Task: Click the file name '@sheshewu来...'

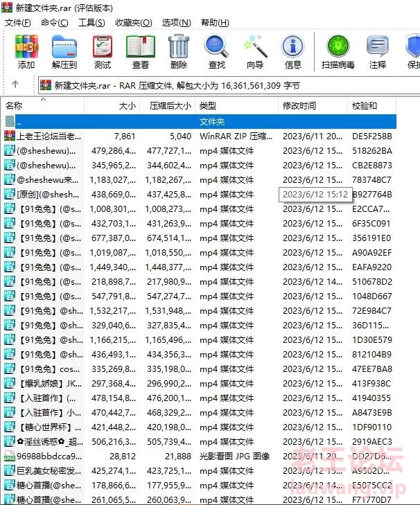Action: 48,179
